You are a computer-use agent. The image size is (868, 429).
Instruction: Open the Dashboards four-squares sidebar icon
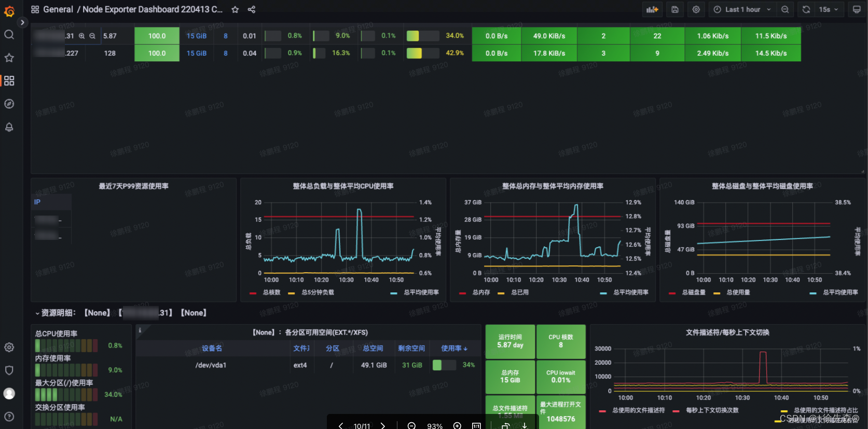(9, 81)
